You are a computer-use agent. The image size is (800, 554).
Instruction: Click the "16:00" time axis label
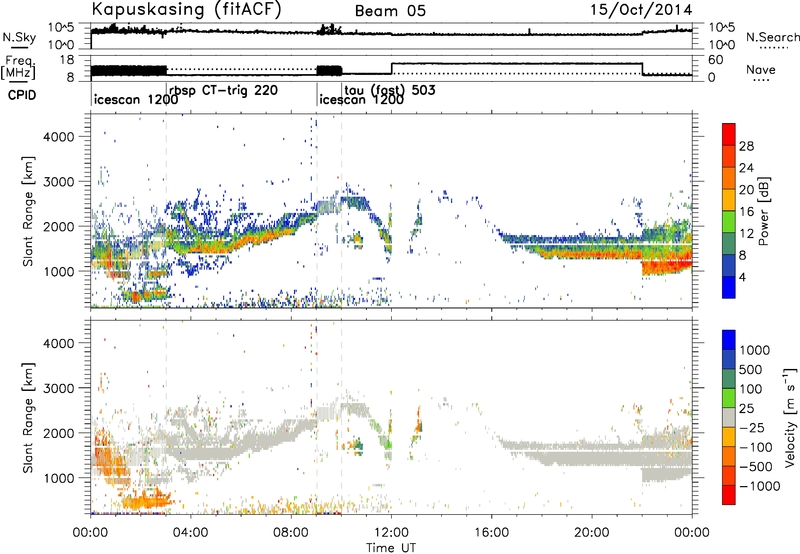pos(491,532)
